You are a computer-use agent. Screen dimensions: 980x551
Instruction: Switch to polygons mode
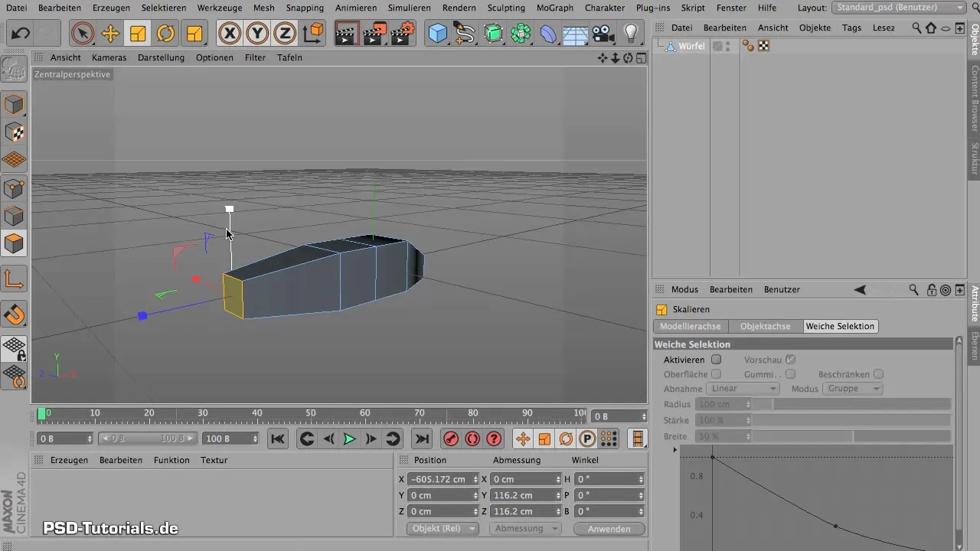click(x=14, y=244)
